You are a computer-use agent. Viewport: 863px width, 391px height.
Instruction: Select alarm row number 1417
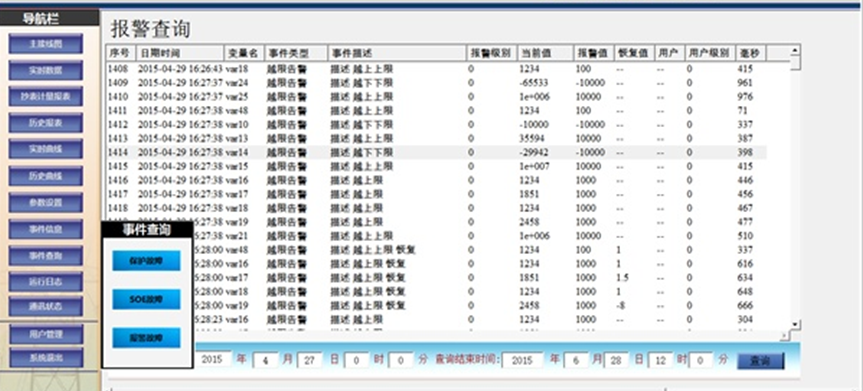pyautogui.click(x=436, y=194)
